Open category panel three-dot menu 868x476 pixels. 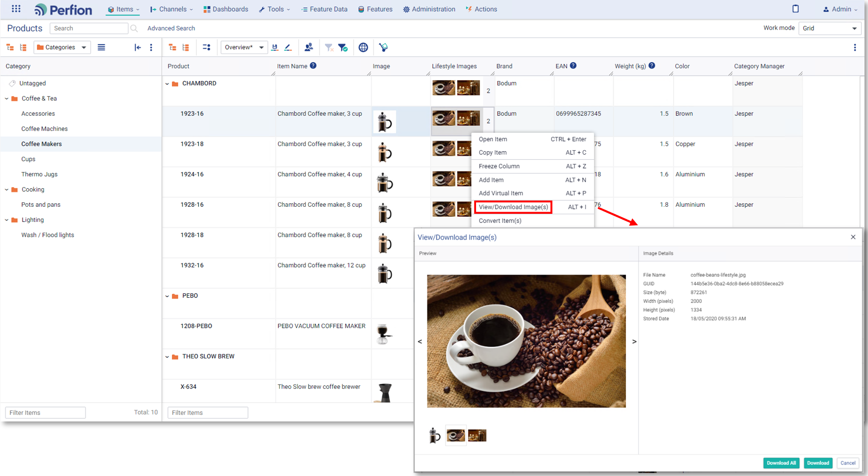tap(151, 48)
